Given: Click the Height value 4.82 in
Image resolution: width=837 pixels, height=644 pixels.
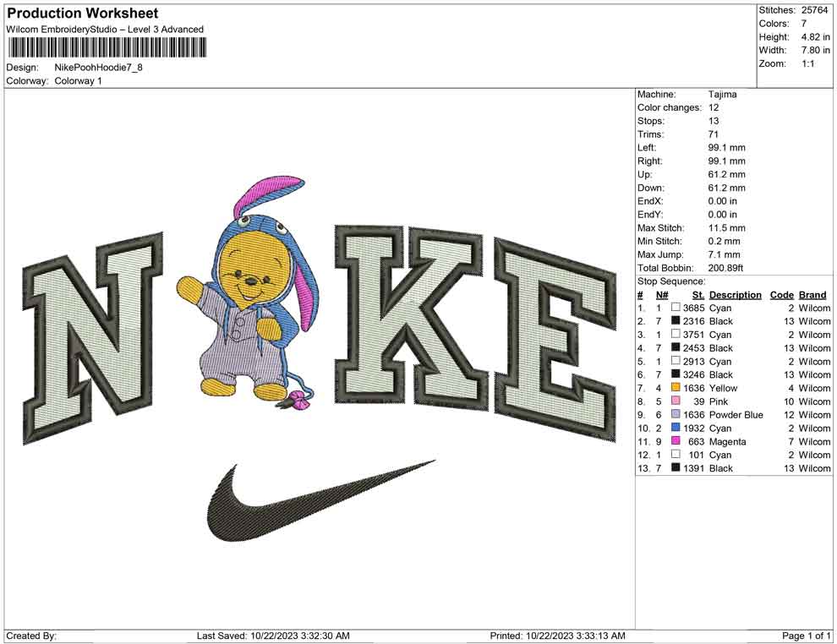Looking at the screenshot, I should [816, 37].
